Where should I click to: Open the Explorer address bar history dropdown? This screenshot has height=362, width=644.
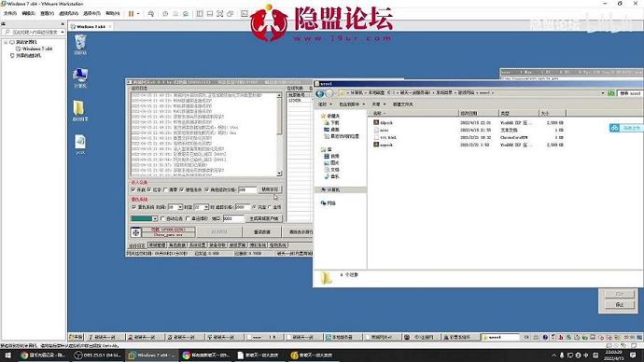pyautogui.click(x=603, y=93)
